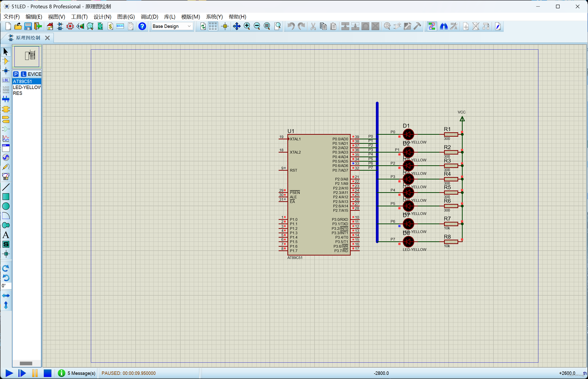
Task: Click the Bill of Materials dollar icon
Action: (x=110, y=26)
